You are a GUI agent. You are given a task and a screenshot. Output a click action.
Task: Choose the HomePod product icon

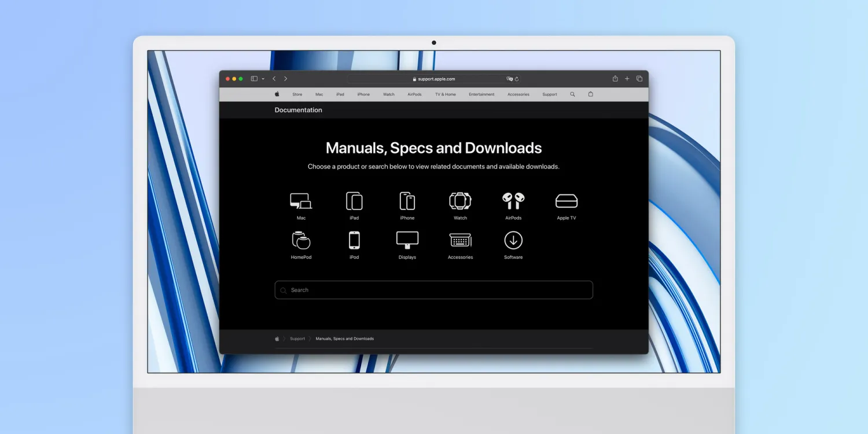tap(301, 240)
